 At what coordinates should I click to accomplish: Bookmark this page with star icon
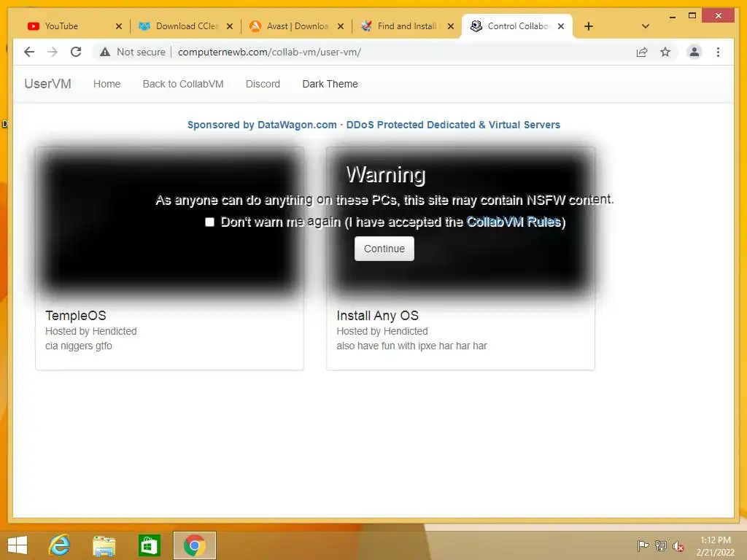point(665,52)
